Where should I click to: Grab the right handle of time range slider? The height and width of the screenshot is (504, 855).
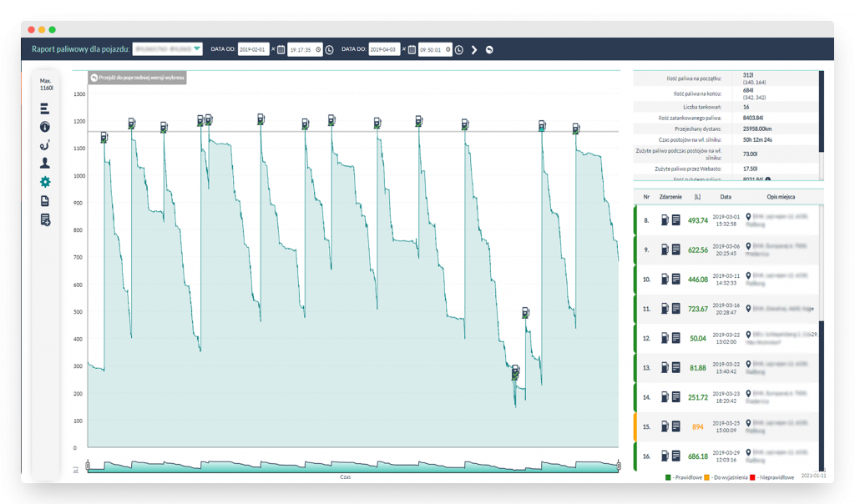tap(619, 466)
